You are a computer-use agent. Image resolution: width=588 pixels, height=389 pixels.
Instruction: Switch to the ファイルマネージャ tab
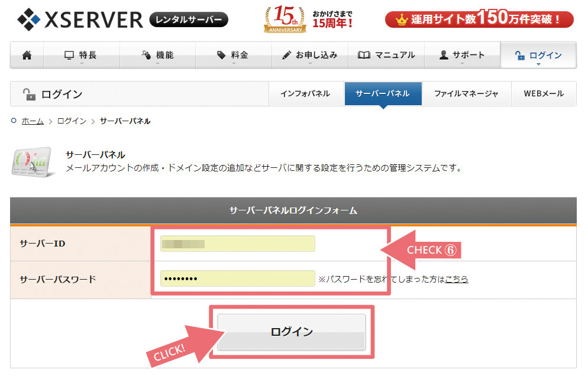pos(467,93)
